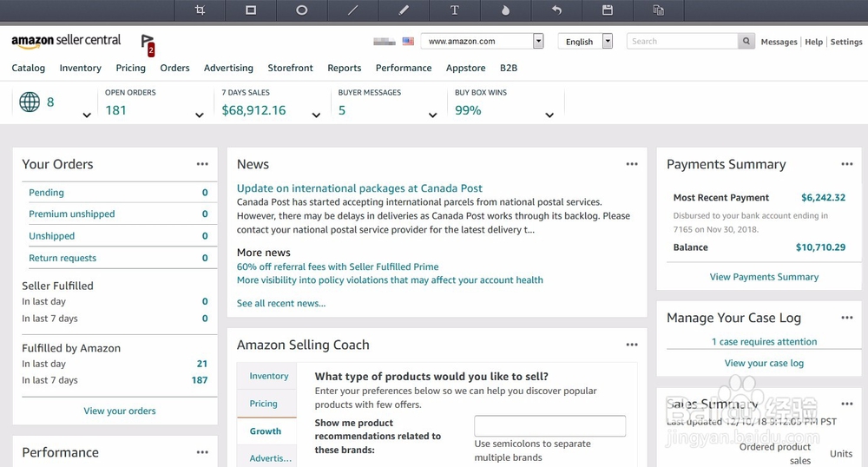This screenshot has height=467, width=868.
Task: Click the Settings link
Action: (x=846, y=42)
